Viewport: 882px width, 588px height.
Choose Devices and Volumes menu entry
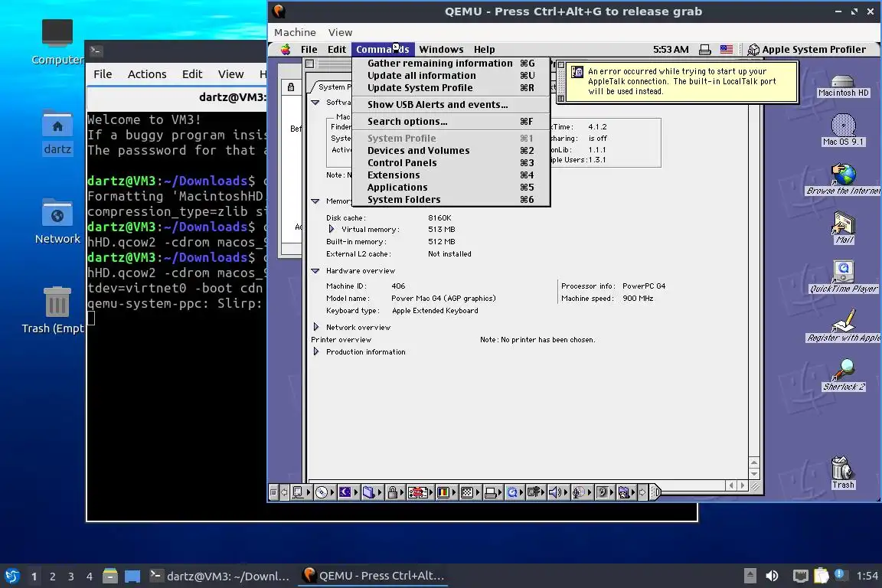click(450, 151)
